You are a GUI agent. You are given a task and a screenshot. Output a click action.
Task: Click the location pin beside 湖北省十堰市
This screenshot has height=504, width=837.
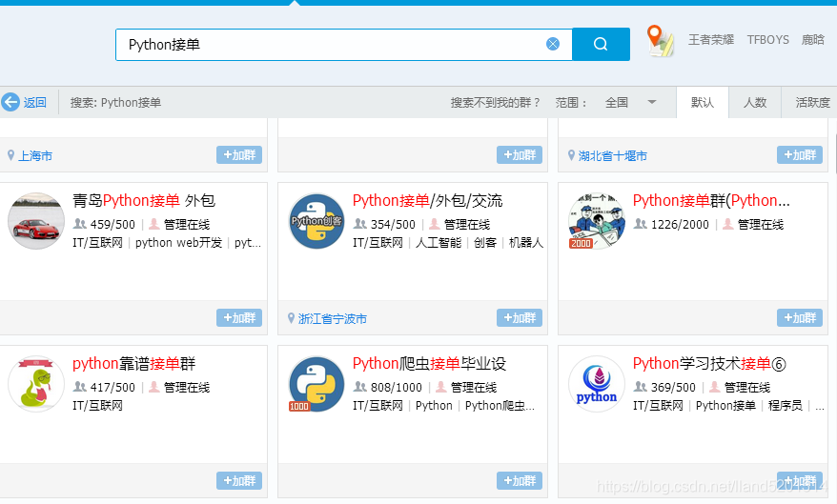click(x=571, y=155)
